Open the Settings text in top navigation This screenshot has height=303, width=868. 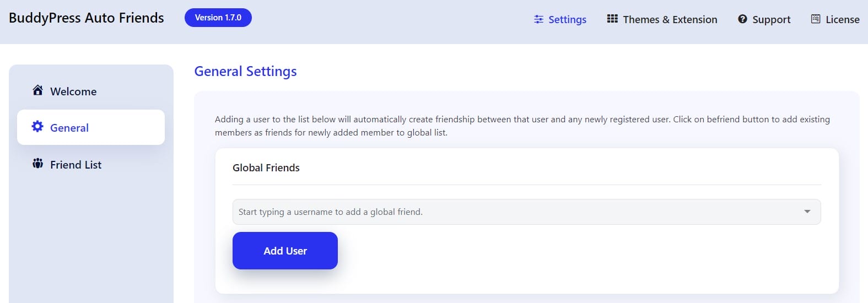coord(567,20)
